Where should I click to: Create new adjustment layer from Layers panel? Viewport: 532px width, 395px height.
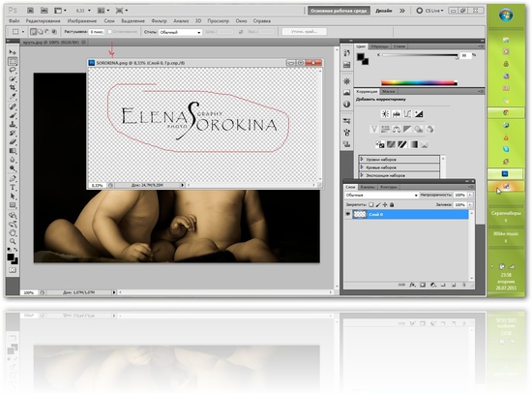click(433, 285)
